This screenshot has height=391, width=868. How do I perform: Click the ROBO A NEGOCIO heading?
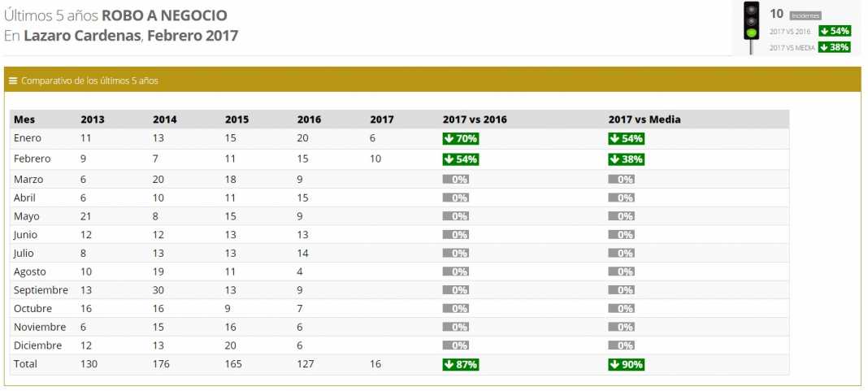coord(164,15)
